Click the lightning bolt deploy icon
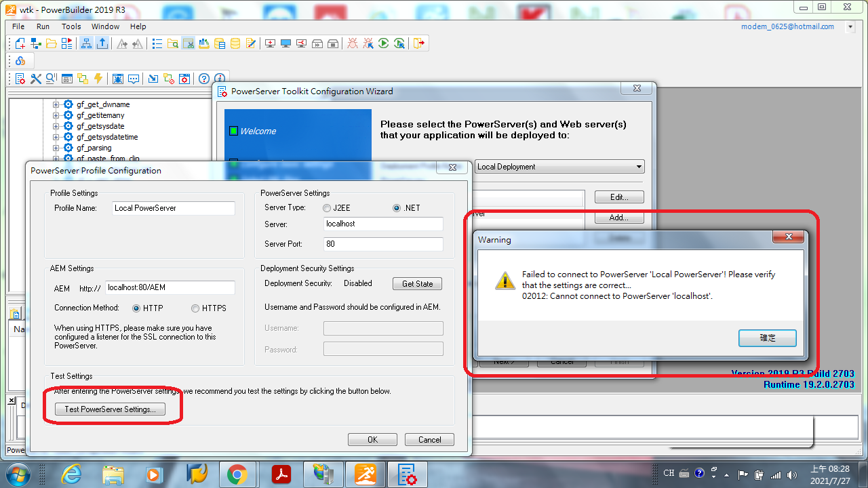The image size is (868, 488). pos(98,79)
